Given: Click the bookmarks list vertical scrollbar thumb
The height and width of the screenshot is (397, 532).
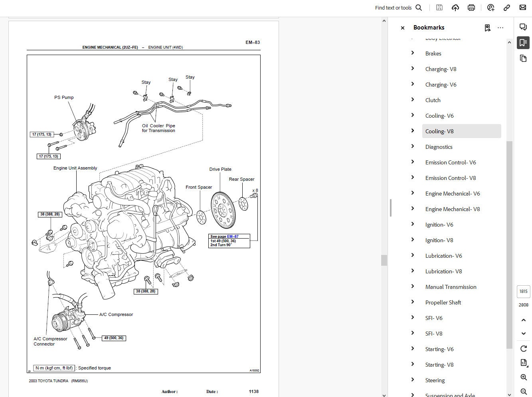Looking at the screenshot, I should pos(510,244).
